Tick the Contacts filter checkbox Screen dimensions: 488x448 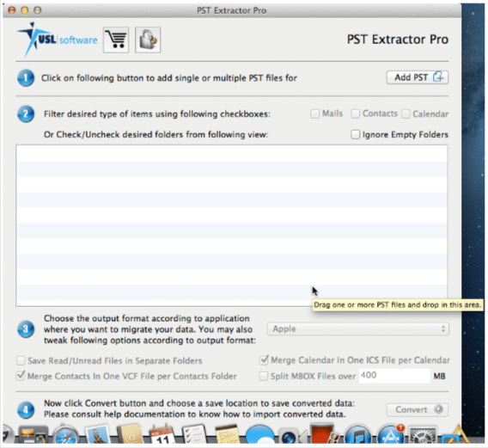(355, 114)
